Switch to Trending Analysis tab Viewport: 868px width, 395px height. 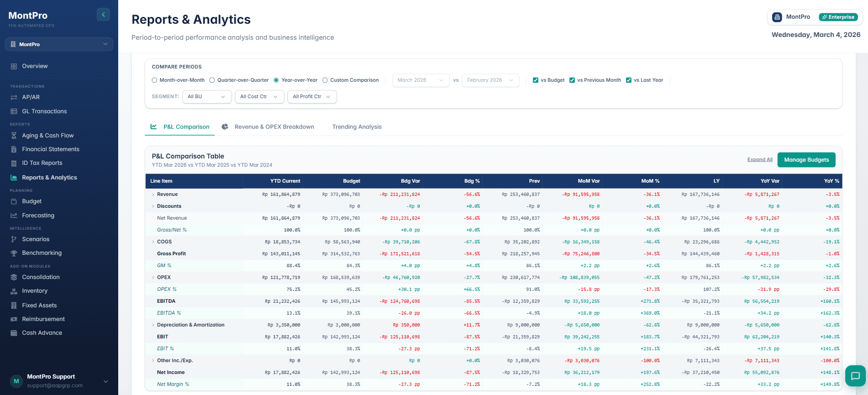pos(357,127)
